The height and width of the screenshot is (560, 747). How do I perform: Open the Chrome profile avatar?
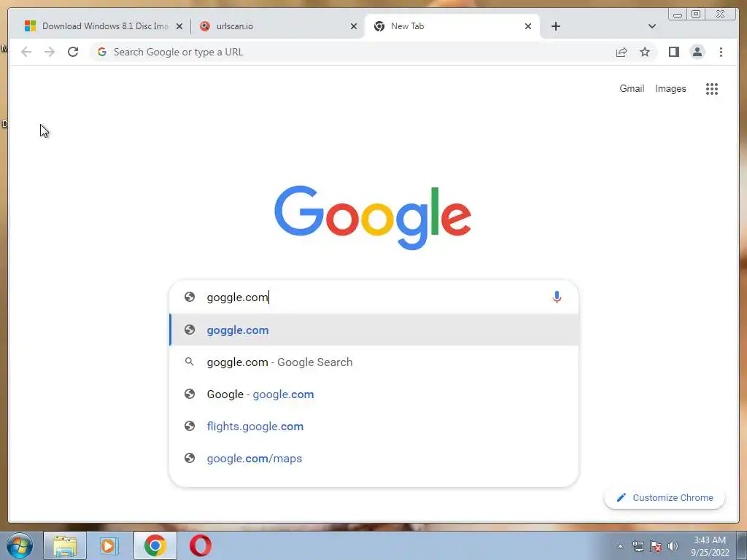click(x=697, y=52)
